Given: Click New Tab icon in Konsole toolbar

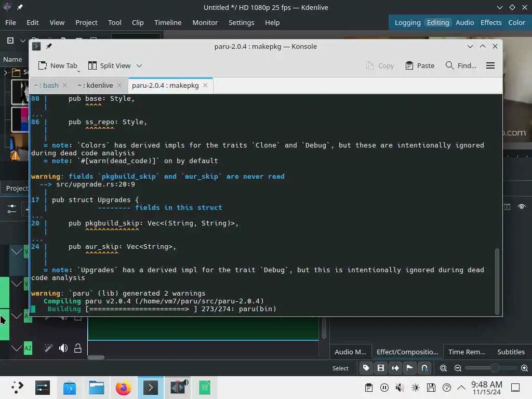Looking at the screenshot, I should pos(43,65).
